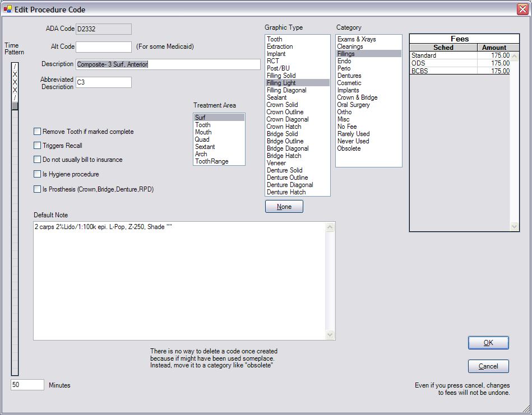Select Crown Outline graphic type

point(297,112)
